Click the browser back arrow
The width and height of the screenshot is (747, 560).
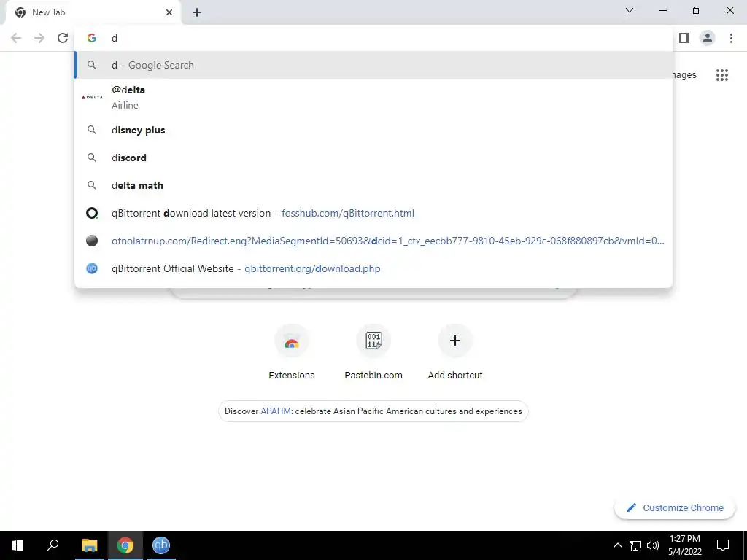pyautogui.click(x=16, y=38)
